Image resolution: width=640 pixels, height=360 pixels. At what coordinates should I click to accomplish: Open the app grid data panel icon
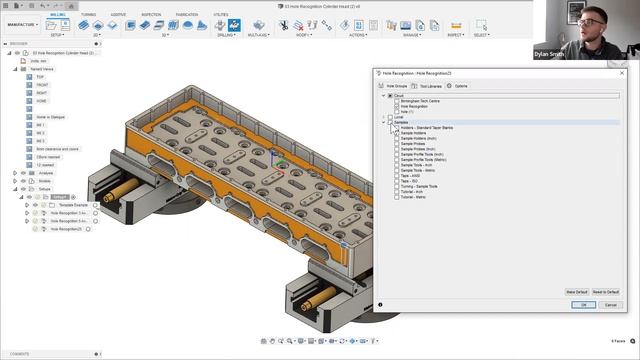tap(6, 6)
